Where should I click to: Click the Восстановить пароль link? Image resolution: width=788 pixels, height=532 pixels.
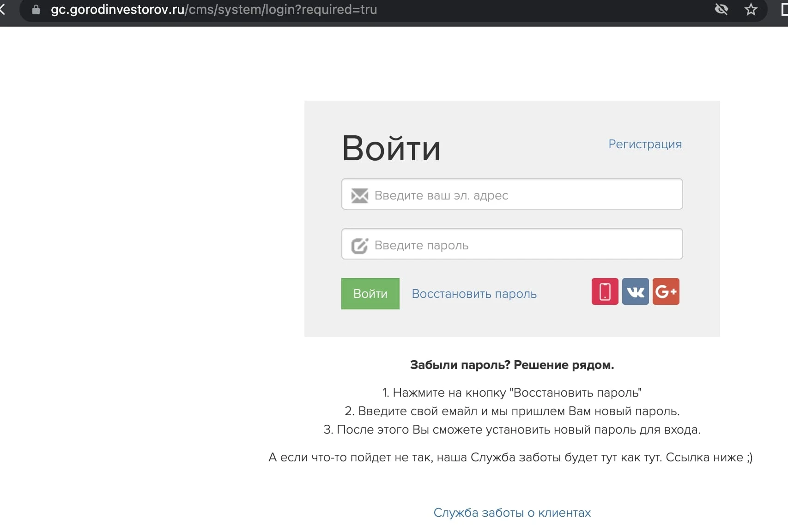pos(474,294)
